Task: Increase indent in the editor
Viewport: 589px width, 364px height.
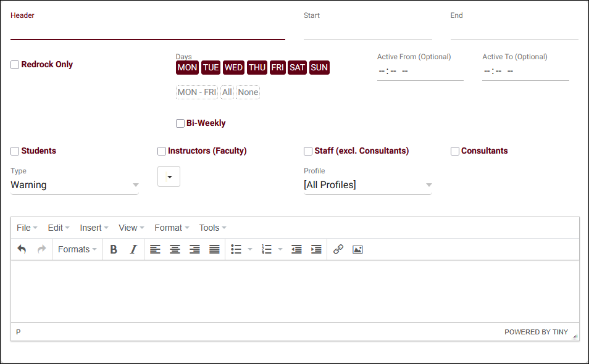Action: tap(316, 249)
